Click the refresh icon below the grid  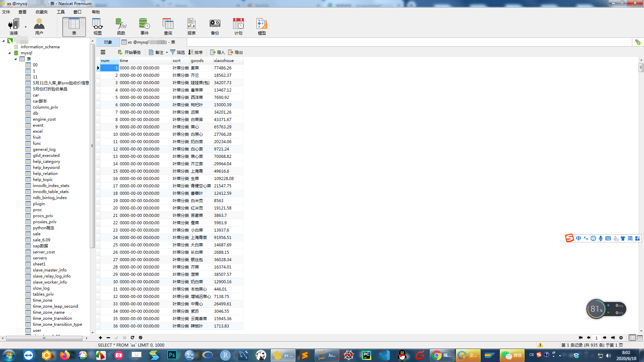coord(132,338)
